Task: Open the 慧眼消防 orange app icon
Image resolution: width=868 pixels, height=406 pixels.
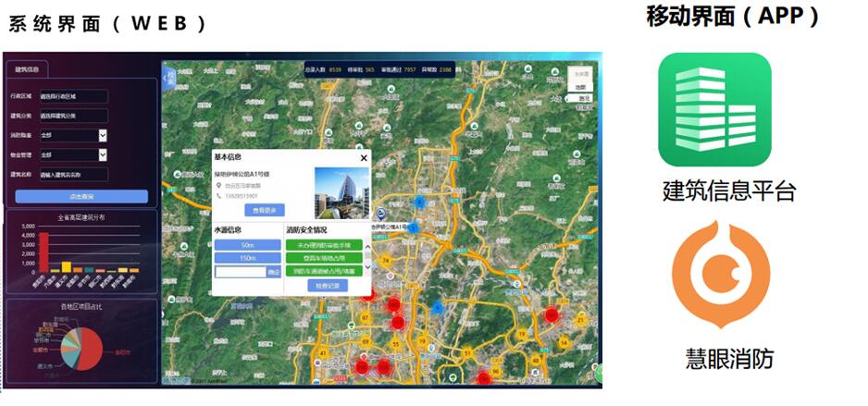Action: click(x=720, y=275)
